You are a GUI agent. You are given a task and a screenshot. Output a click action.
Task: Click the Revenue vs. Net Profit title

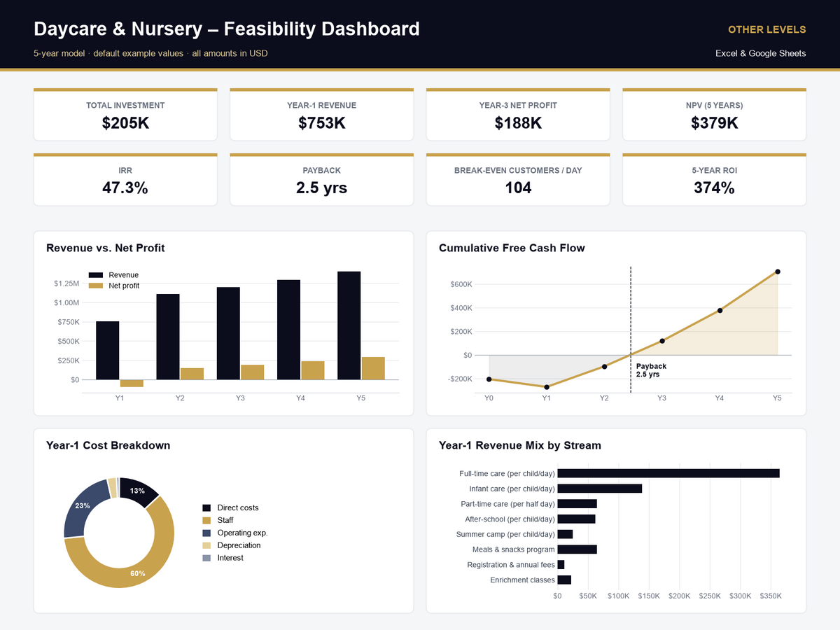pos(106,248)
